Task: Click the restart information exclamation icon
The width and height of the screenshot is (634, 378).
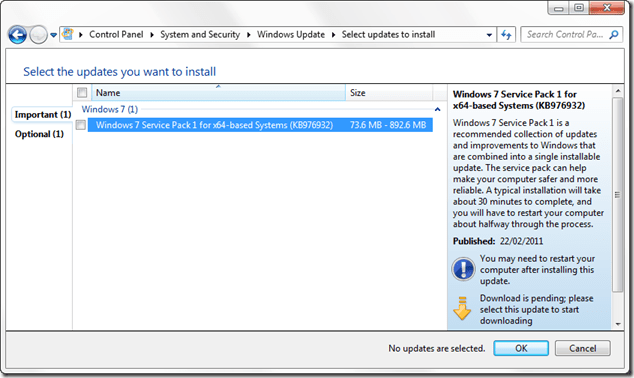Action: pyautogui.click(x=463, y=269)
